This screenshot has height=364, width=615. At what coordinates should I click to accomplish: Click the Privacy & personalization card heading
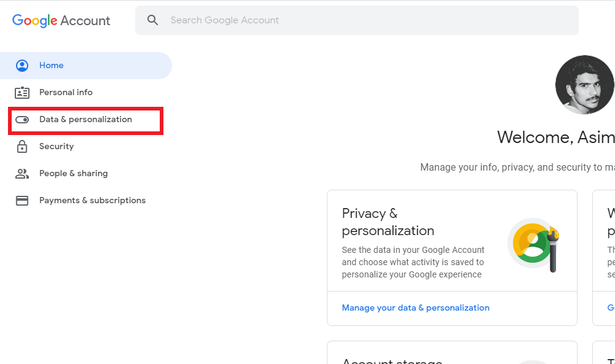[388, 222]
